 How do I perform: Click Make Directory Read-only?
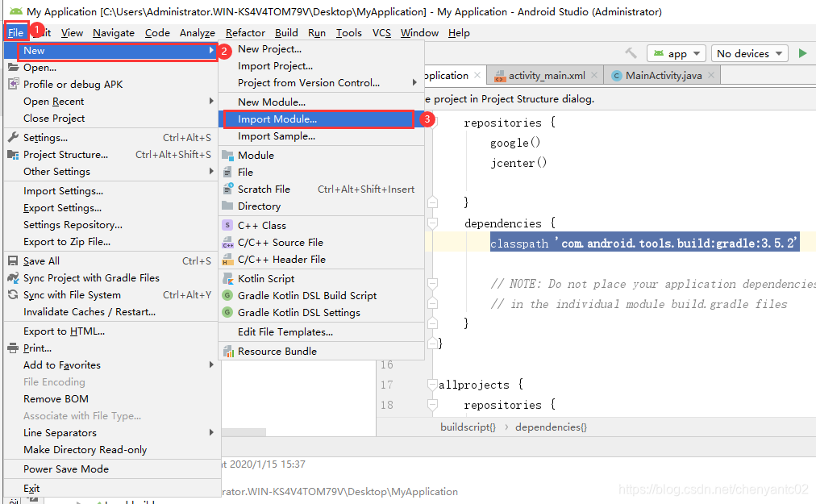point(112,449)
